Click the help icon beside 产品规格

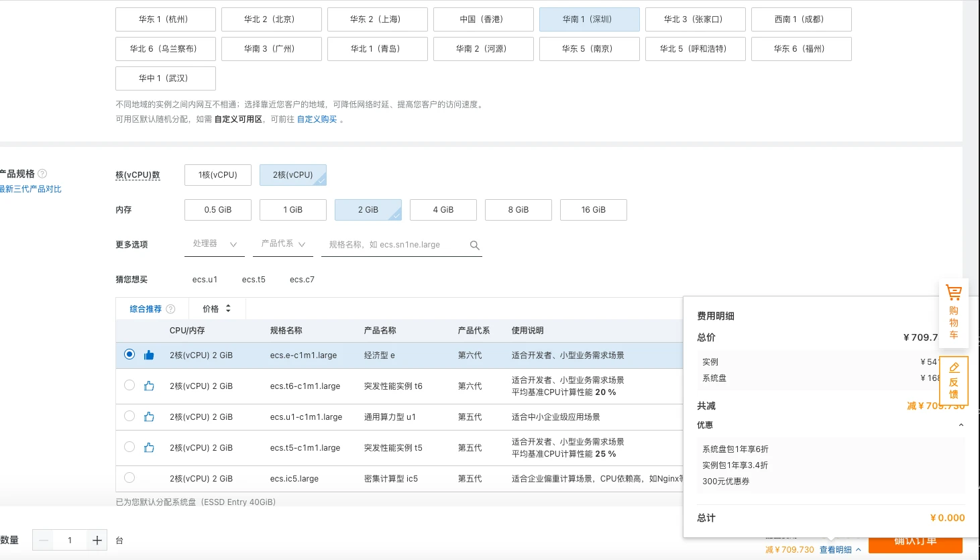point(42,174)
